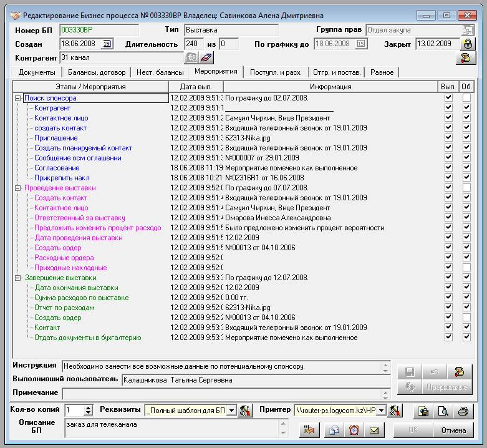Click the floppy disk save icon near Инструкция
Image resolution: width=487 pixels, height=448 pixels.
click(409, 372)
